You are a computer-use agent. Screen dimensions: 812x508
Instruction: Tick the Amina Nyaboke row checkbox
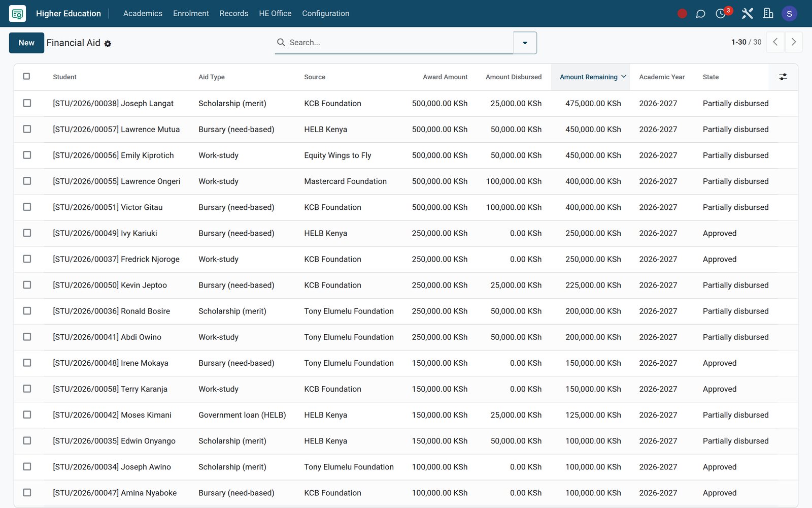[x=27, y=492]
